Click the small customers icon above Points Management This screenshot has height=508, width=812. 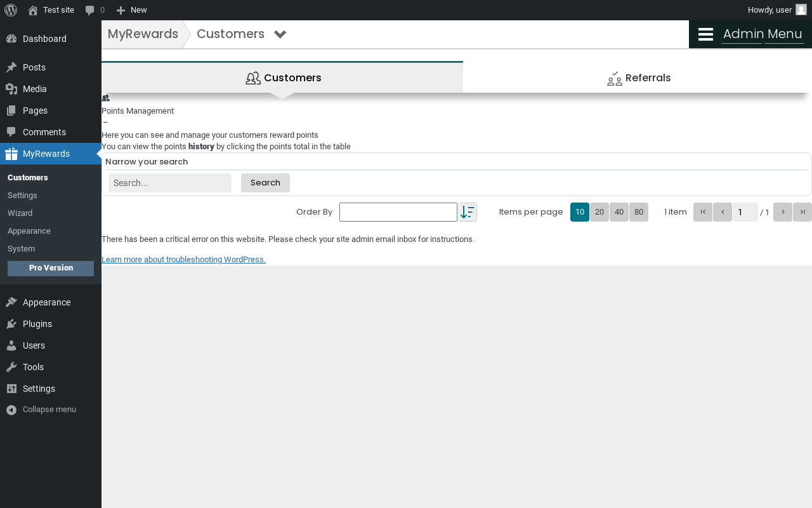[105, 98]
